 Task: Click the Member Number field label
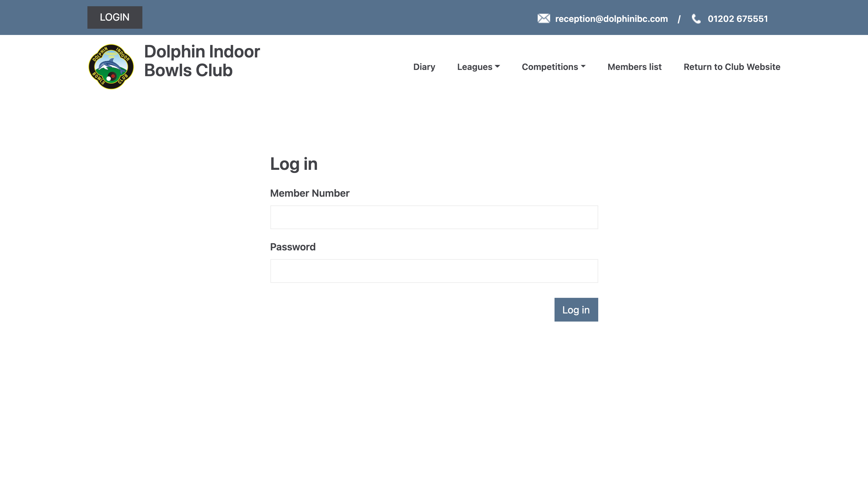[310, 193]
